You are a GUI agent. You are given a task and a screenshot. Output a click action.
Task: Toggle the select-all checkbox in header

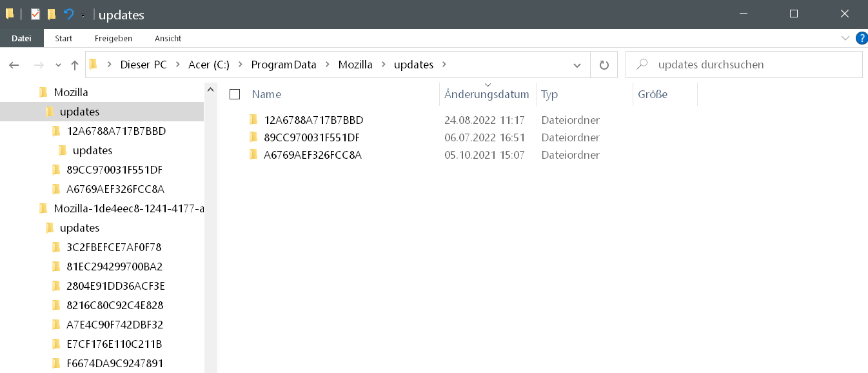(235, 94)
